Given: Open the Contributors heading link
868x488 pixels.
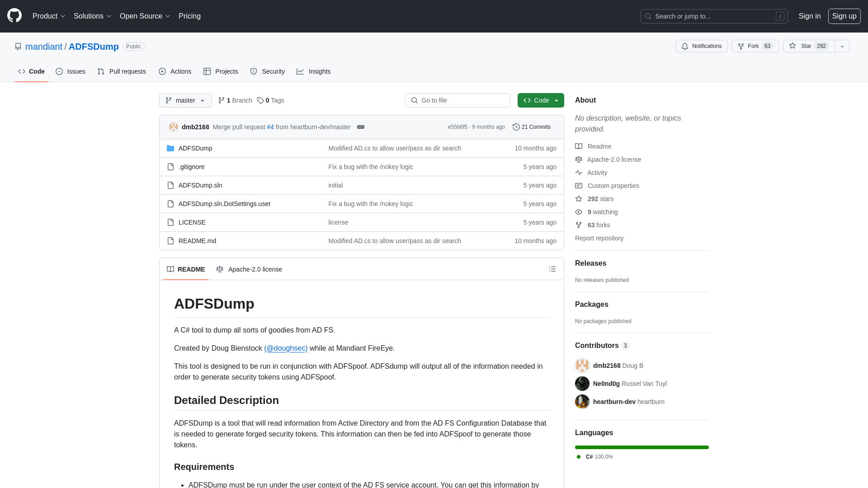Looking at the screenshot, I should click(x=602, y=346).
